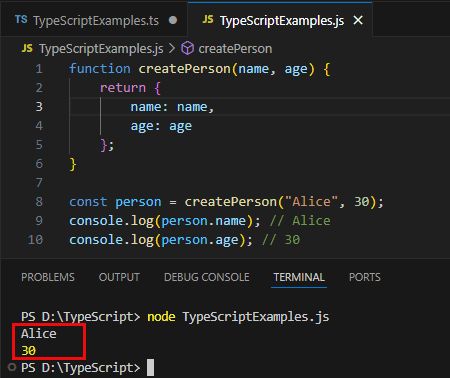The image size is (450, 378).
Task: Open the DEBUG CONSOLE panel tab
Action: tap(207, 277)
